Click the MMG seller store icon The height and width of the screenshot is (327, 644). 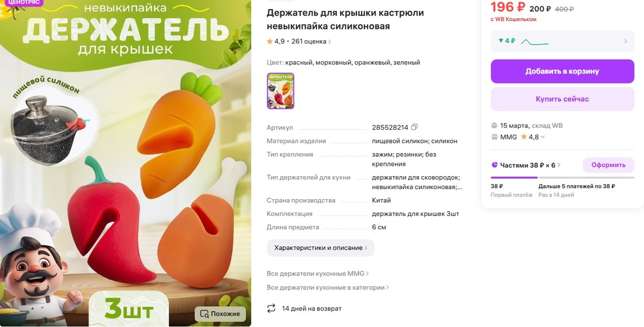pyautogui.click(x=494, y=137)
